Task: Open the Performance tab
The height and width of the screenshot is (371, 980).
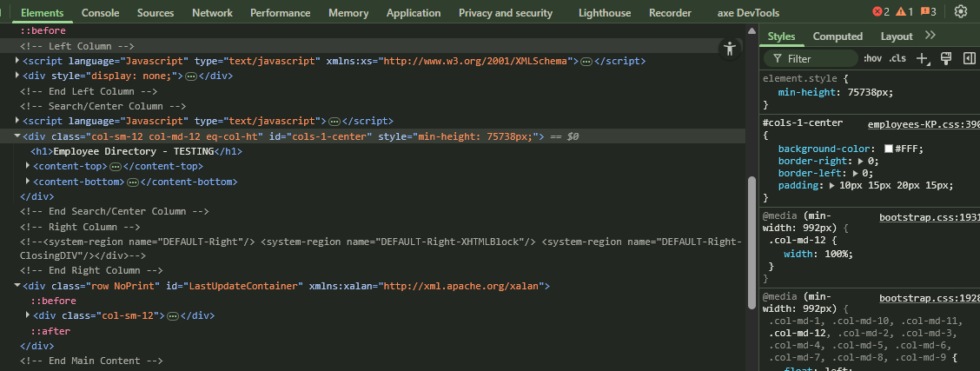Action: click(x=280, y=12)
